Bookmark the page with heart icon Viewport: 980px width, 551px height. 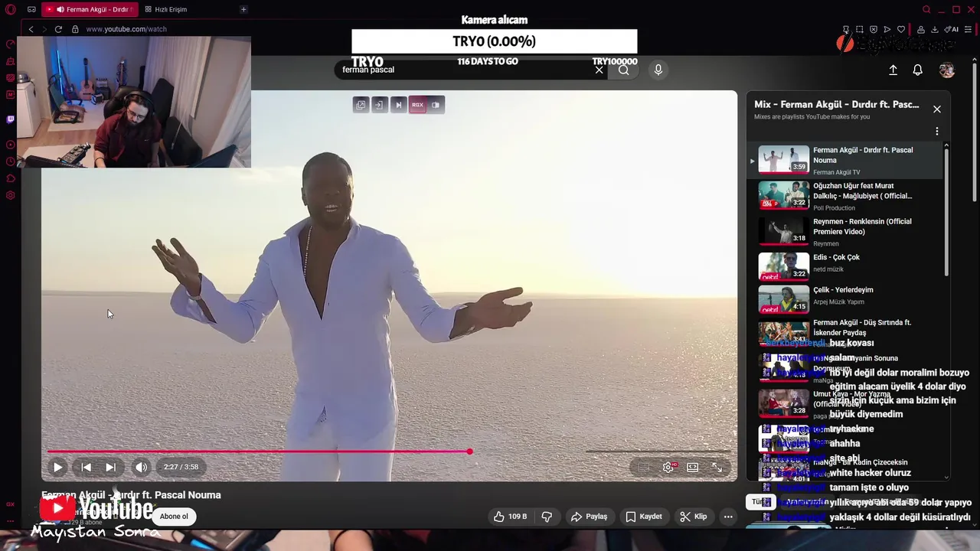(901, 29)
